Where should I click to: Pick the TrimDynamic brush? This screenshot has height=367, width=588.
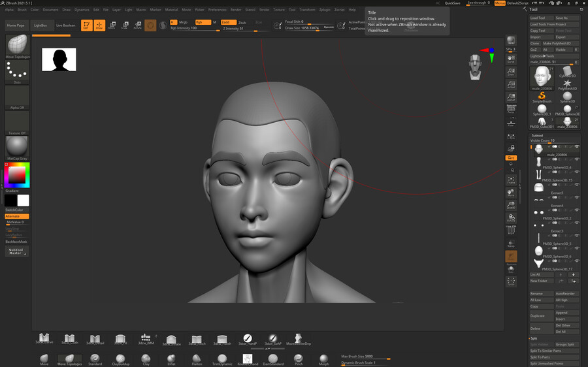click(x=222, y=360)
